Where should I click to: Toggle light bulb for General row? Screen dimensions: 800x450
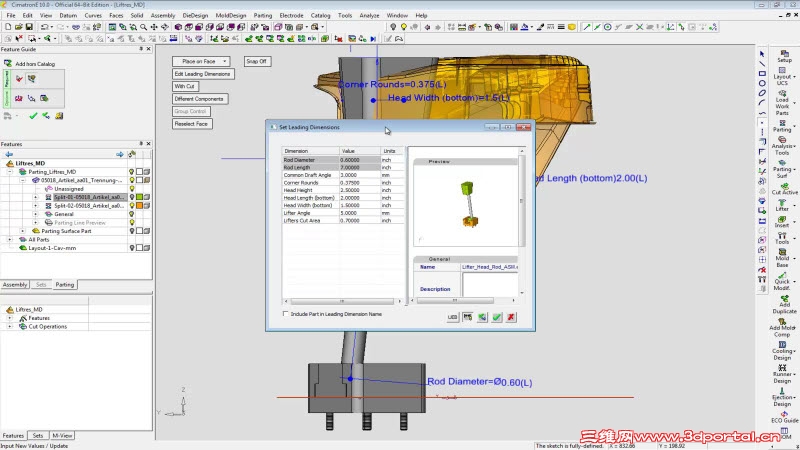(x=132, y=214)
